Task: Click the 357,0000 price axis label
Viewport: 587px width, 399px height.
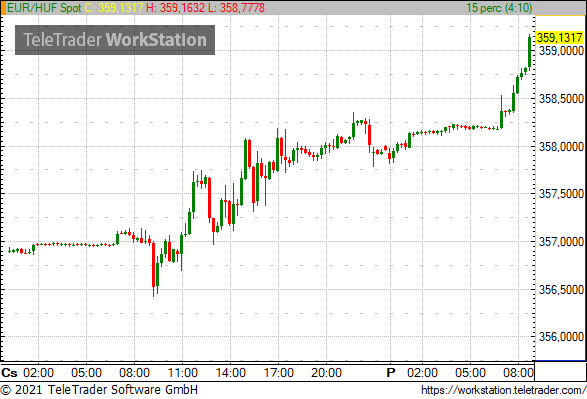Action: tap(561, 242)
